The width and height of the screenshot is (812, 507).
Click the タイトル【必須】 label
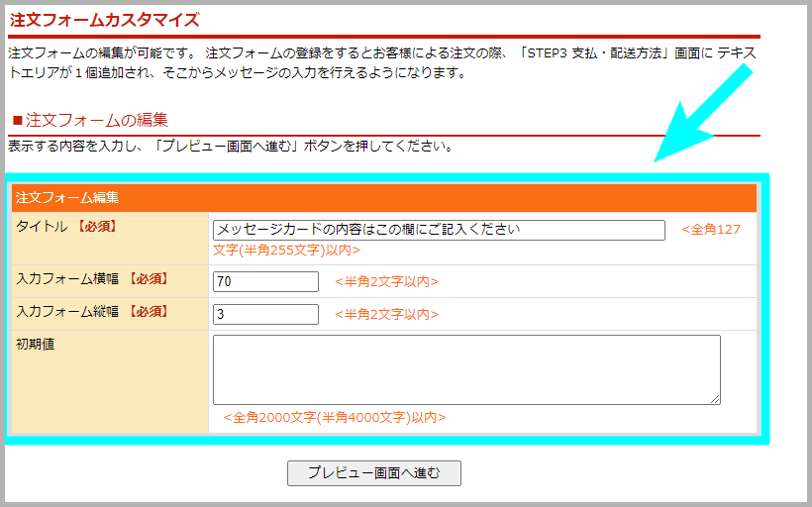click(67, 227)
